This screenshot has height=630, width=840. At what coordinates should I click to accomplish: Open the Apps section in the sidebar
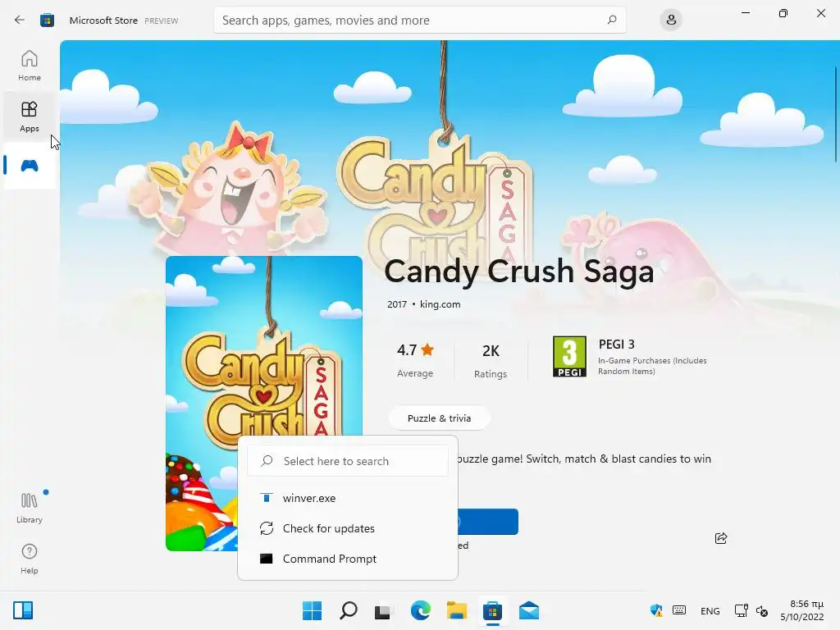pyautogui.click(x=30, y=116)
